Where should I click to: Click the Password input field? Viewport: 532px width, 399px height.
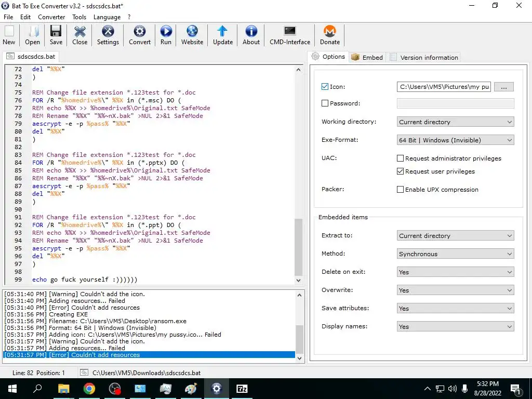pos(455,103)
